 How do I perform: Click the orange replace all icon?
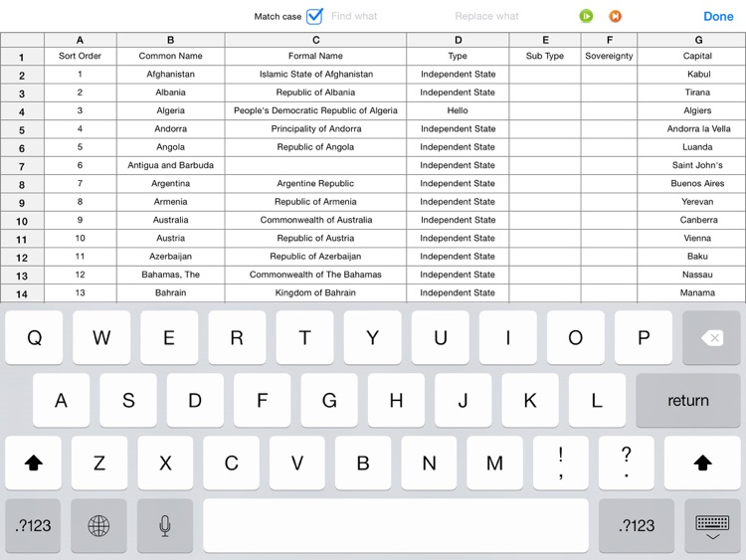[x=615, y=16]
